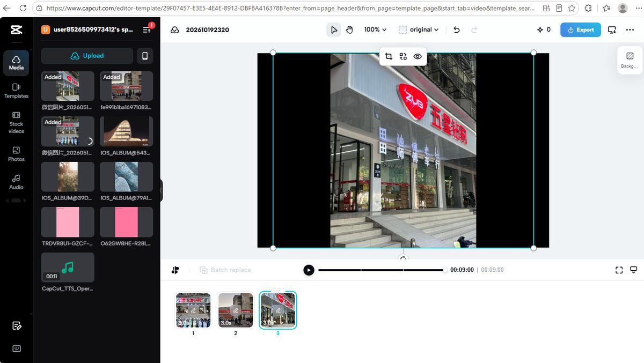Screen dimensions: 644x363
Task: Click the fullscreen preview icon
Action: tap(619, 270)
